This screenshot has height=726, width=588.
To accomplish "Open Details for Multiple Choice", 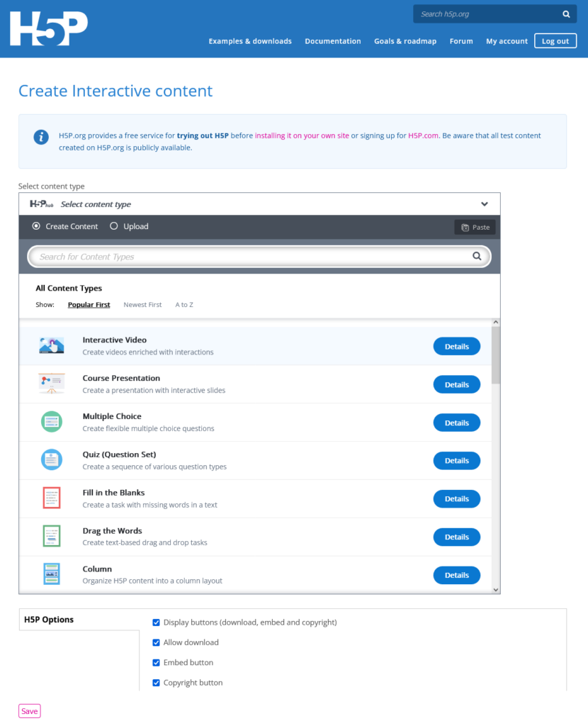I will 457,423.
